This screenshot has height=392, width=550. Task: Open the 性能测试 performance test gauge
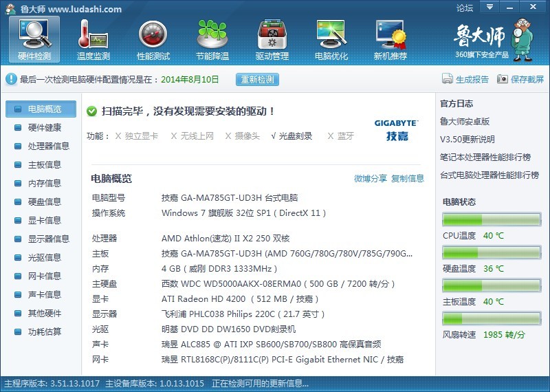tap(153, 39)
